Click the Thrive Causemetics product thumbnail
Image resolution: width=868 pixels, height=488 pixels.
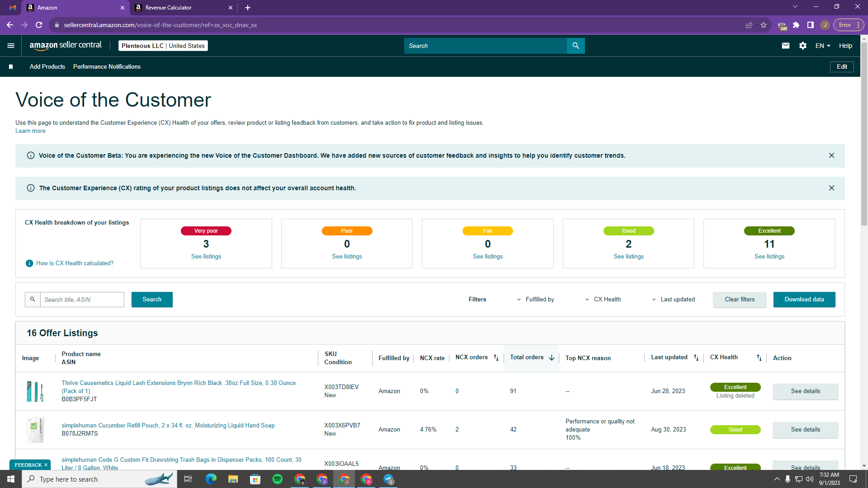35,391
